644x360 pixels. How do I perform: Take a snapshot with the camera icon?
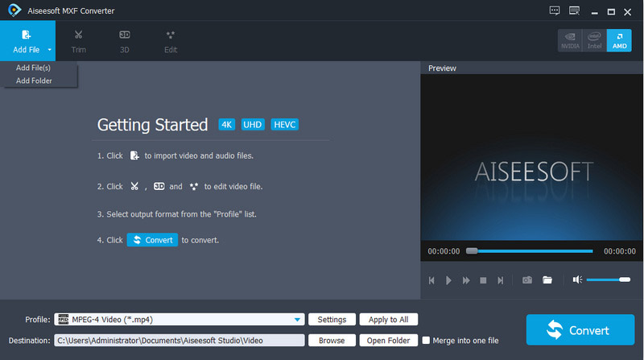tap(527, 279)
